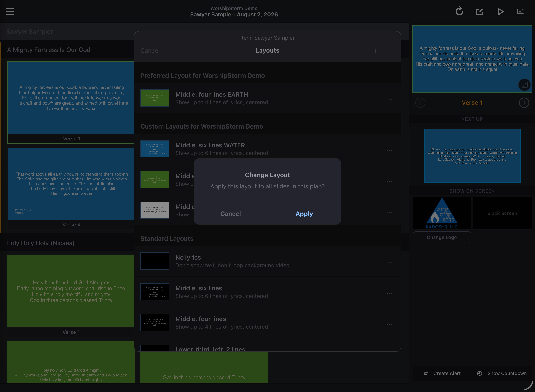Click the Show Countdown clock icon
This screenshot has height=392, width=535.
479,373
